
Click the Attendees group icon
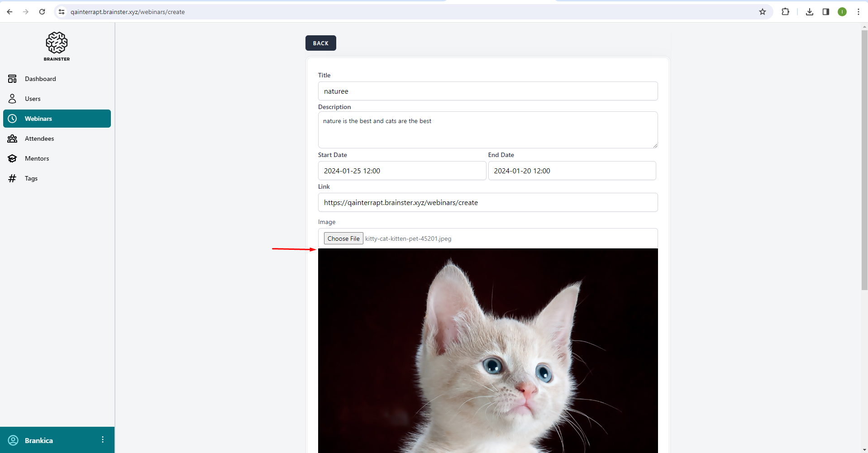tap(12, 138)
